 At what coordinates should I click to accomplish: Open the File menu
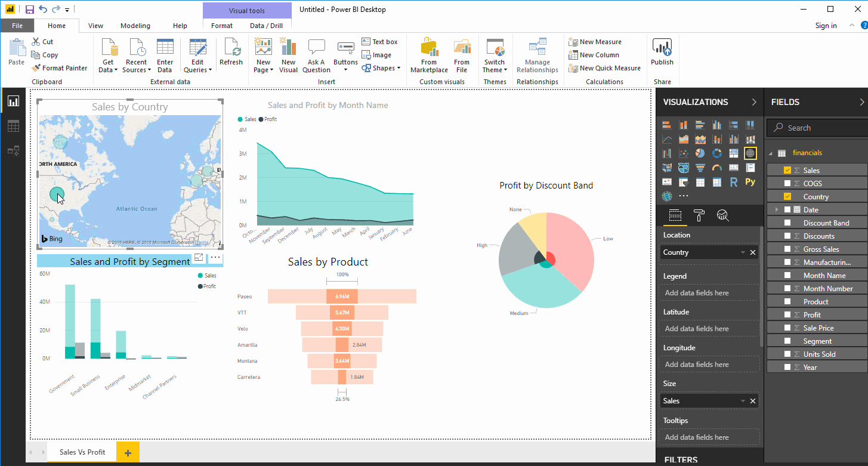point(17,26)
